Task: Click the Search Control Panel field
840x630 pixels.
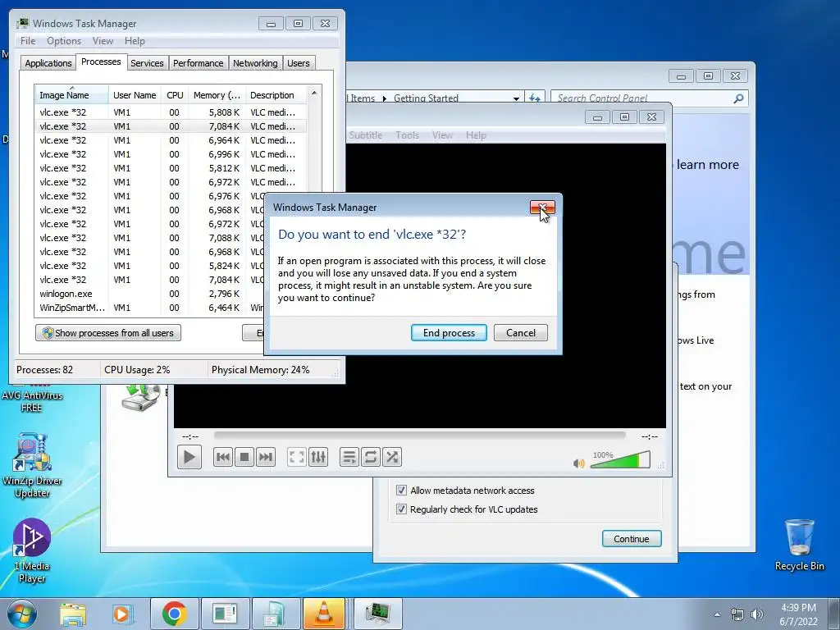Action: [650, 98]
